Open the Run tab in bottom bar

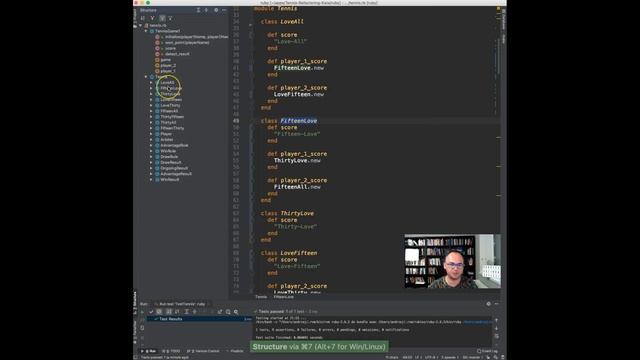(x=149, y=351)
